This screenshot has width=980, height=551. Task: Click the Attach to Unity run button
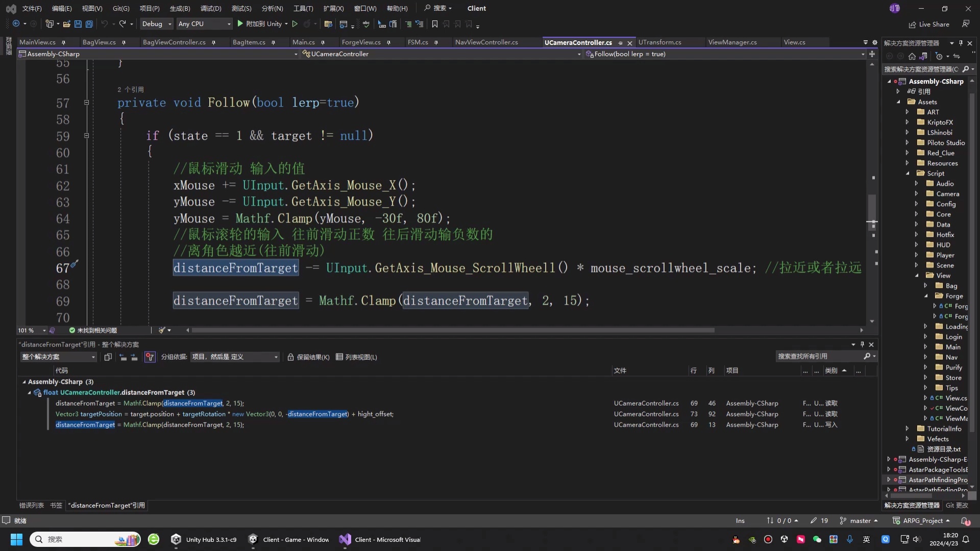pyautogui.click(x=262, y=24)
